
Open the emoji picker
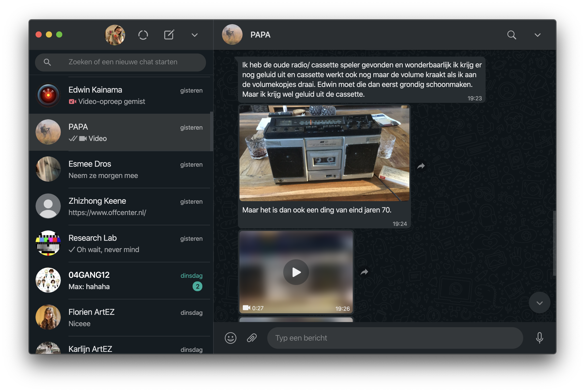coord(230,338)
